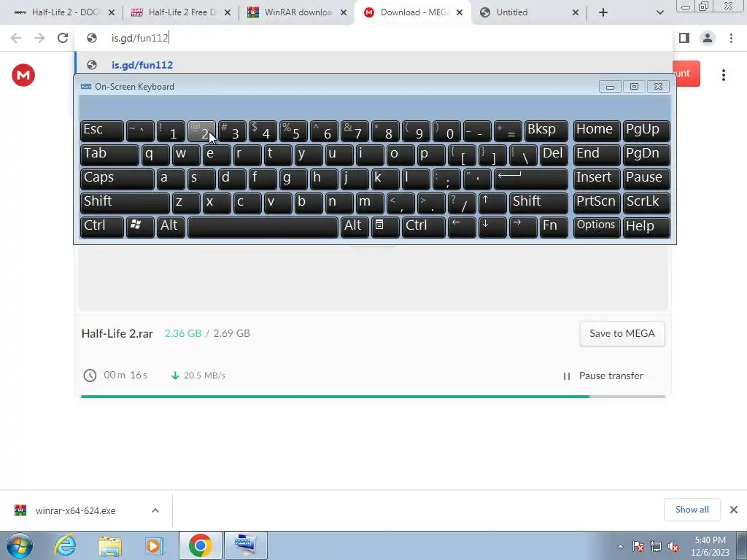Open Windows Explorer from taskbar
This screenshot has width=747, height=560.
click(x=110, y=545)
